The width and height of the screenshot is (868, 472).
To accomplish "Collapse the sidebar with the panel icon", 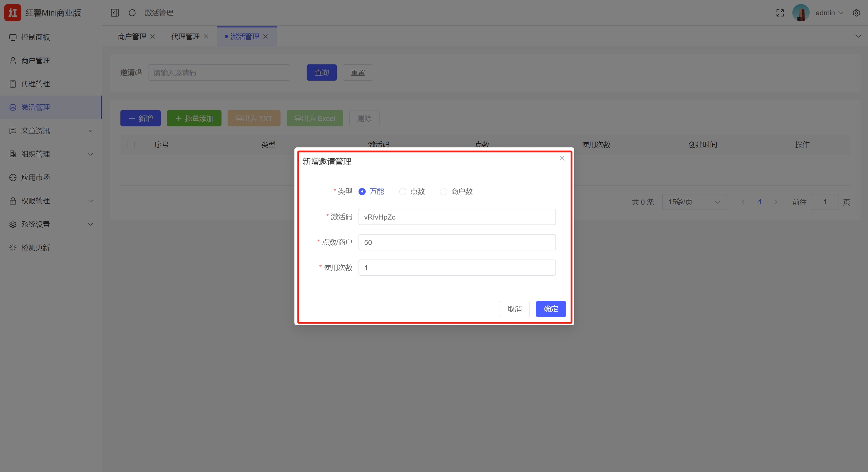I will [115, 13].
